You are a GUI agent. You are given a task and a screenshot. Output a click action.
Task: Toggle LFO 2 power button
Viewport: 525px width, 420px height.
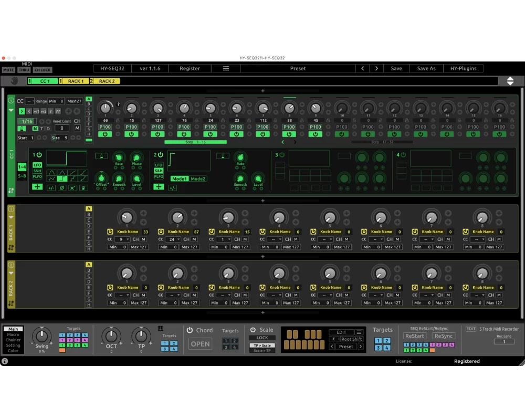(160, 155)
